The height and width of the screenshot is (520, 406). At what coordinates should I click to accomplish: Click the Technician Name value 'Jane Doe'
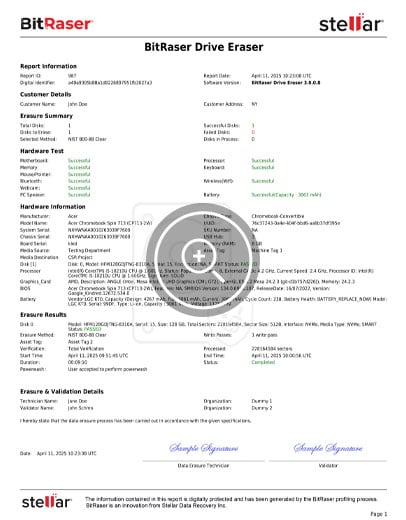(x=77, y=401)
